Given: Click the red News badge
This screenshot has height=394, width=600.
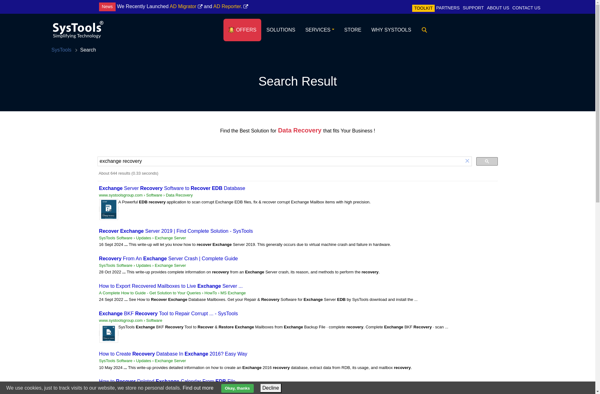Looking at the screenshot, I should (107, 7).
